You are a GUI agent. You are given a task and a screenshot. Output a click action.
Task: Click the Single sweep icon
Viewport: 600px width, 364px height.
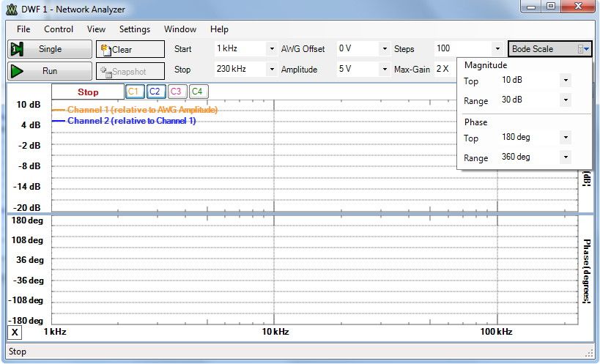click(18, 49)
